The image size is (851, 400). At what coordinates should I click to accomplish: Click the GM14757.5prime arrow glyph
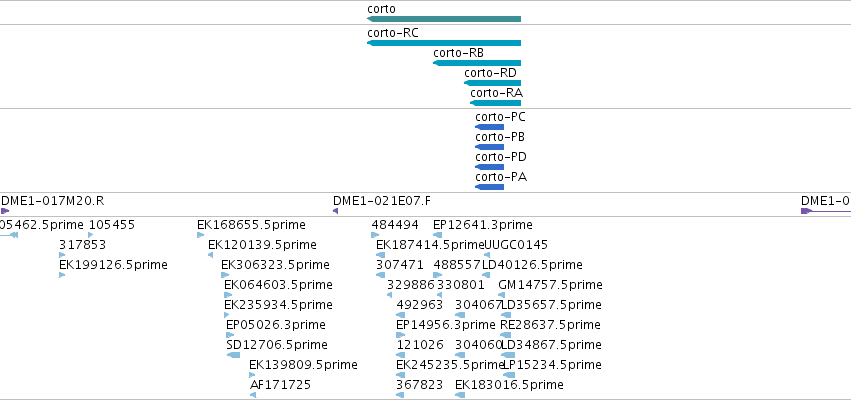[501, 295]
